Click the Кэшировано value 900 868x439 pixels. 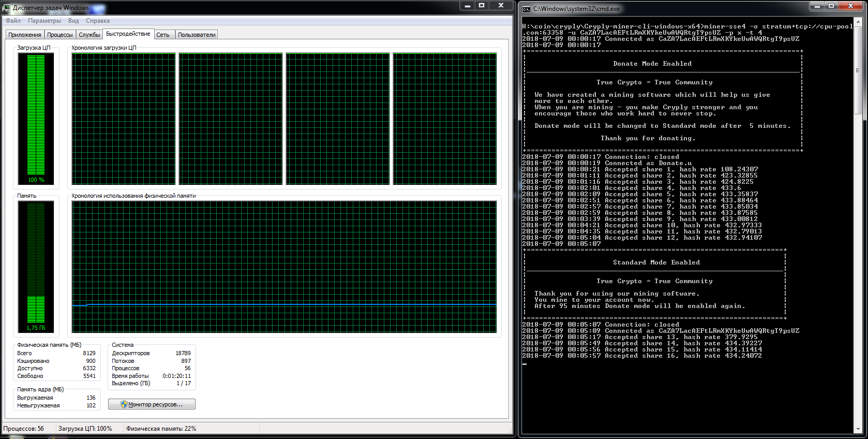[91, 361]
